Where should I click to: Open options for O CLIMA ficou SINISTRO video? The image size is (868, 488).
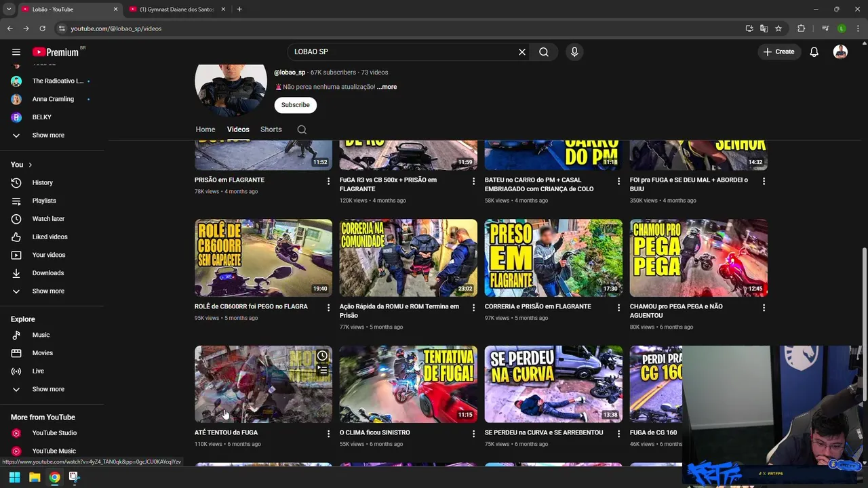(473, 434)
